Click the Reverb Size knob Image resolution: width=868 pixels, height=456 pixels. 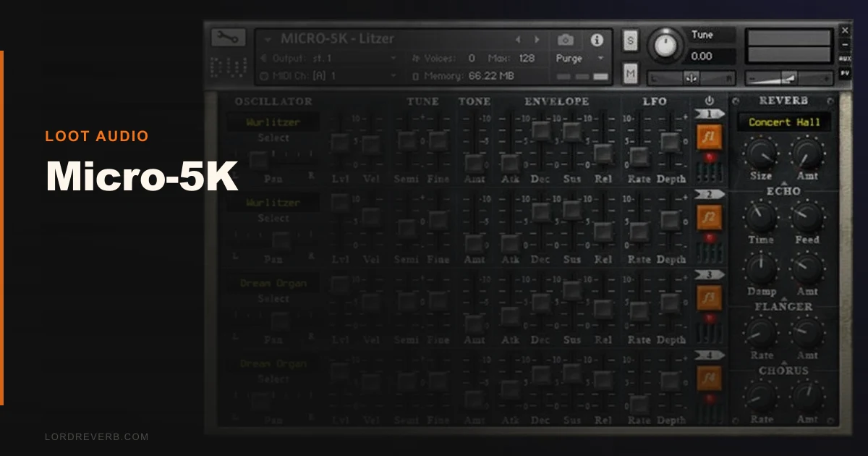761,153
